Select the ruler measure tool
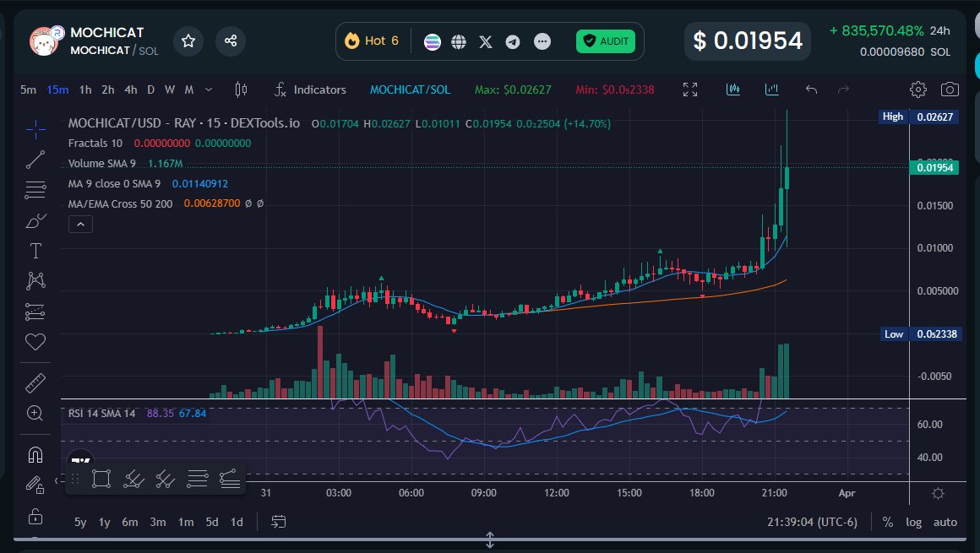Screen dimensions: 980x553 [x=35, y=383]
